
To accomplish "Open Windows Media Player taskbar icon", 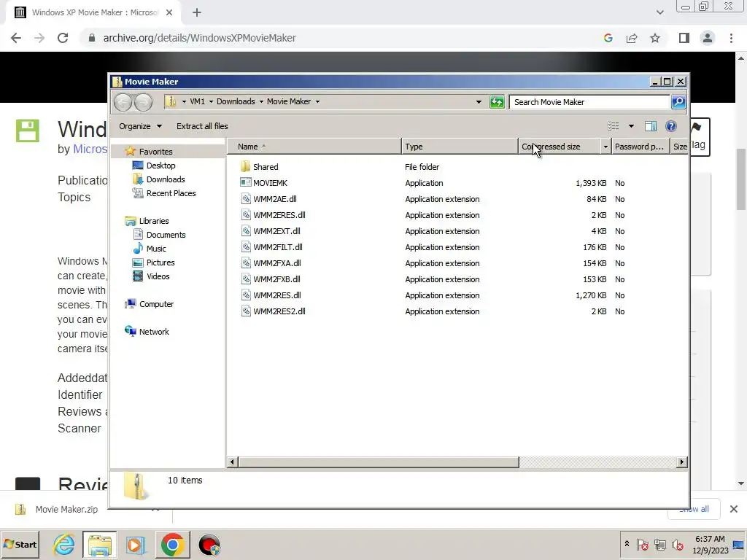I will 135,545.
